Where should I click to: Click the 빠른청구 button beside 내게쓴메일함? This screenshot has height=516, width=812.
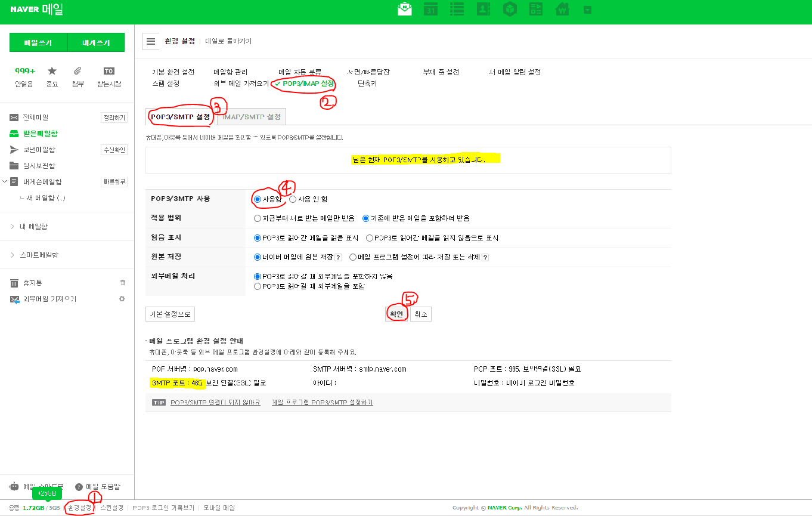click(x=114, y=182)
